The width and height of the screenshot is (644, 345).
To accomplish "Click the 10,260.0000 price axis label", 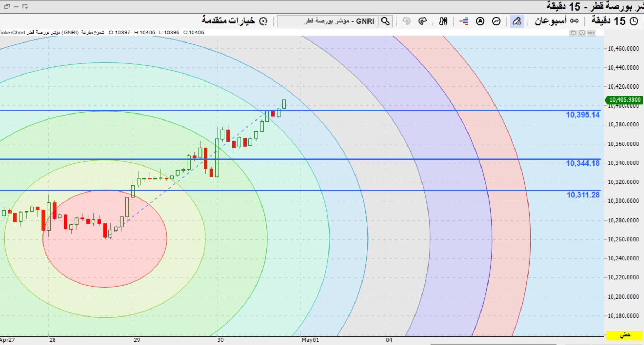I will [x=623, y=240].
